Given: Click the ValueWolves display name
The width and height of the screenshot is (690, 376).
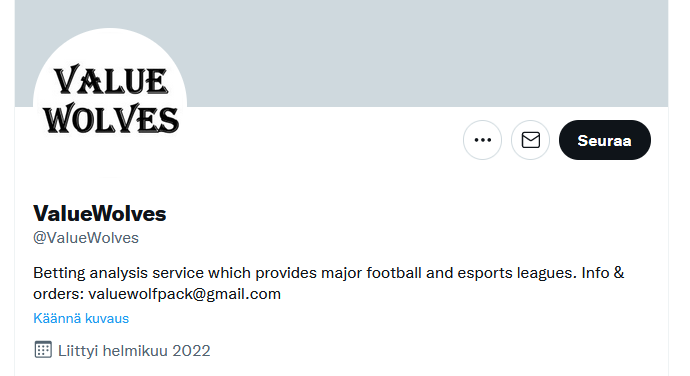Looking at the screenshot, I should click(x=99, y=214).
